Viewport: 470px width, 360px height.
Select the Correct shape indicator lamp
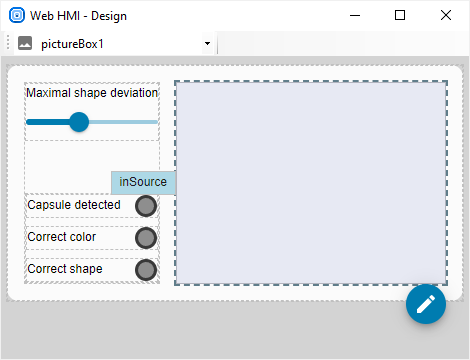tap(146, 270)
